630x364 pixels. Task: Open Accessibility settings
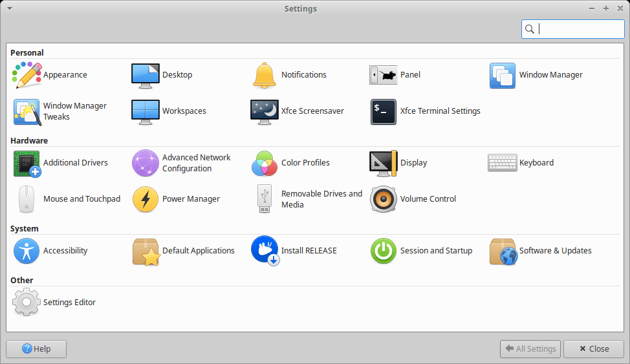(27, 251)
